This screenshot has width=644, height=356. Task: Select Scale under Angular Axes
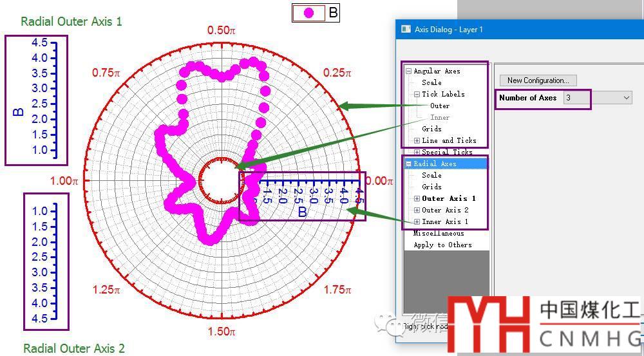[x=431, y=82]
